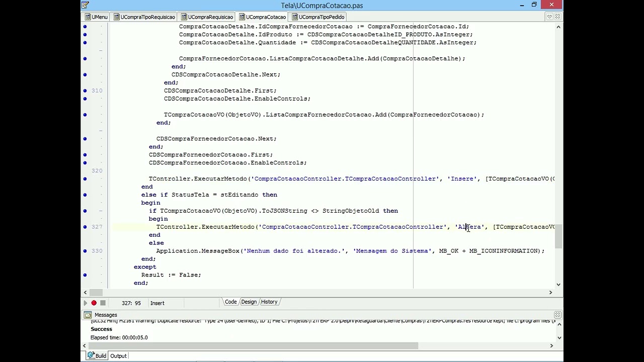Click the 'except' keyword line
The height and width of the screenshot is (362, 644).
pyautogui.click(x=145, y=267)
